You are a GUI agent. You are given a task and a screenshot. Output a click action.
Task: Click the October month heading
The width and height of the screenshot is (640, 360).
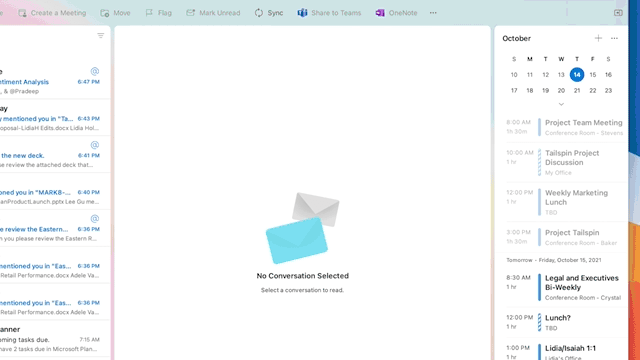pyautogui.click(x=516, y=38)
